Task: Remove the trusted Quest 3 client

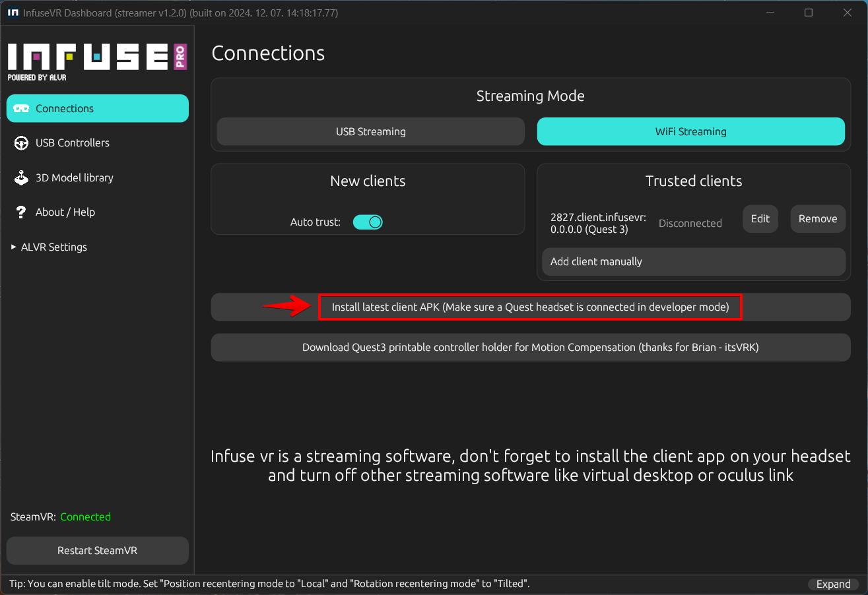Action: point(817,219)
